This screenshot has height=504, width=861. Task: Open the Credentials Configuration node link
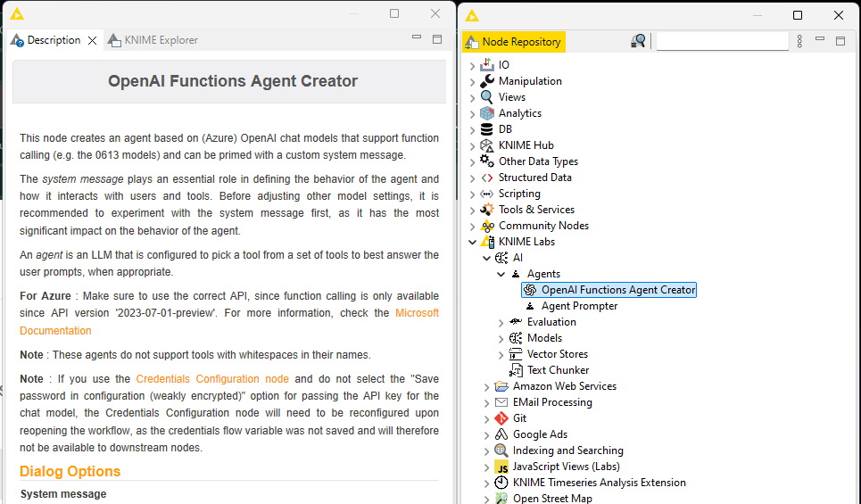(x=212, y=379)
